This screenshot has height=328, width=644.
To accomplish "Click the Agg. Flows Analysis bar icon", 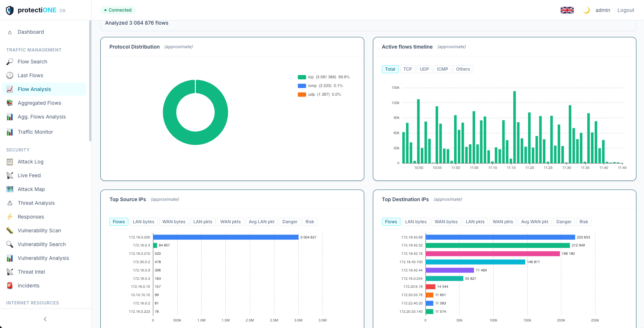I will (10, 117).
